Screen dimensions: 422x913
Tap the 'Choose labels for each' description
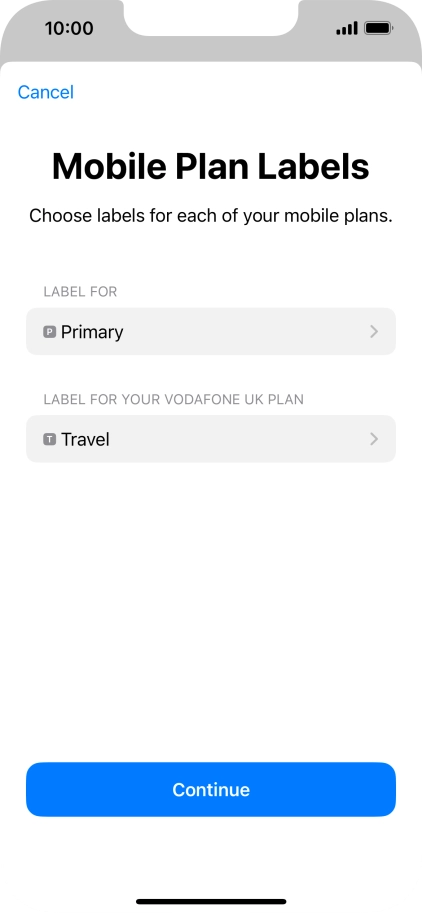coord(211,216)
